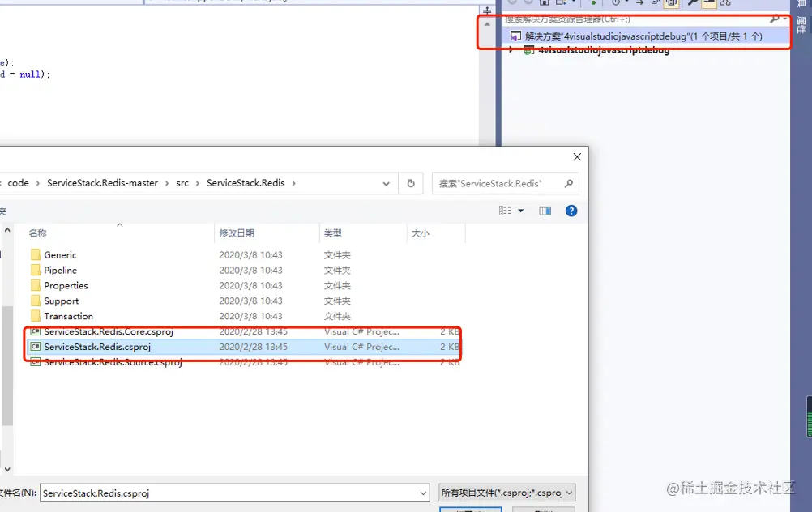The image size is (812, 512).
Task: Open the address bar history dropdown
Action: (386, 183)
